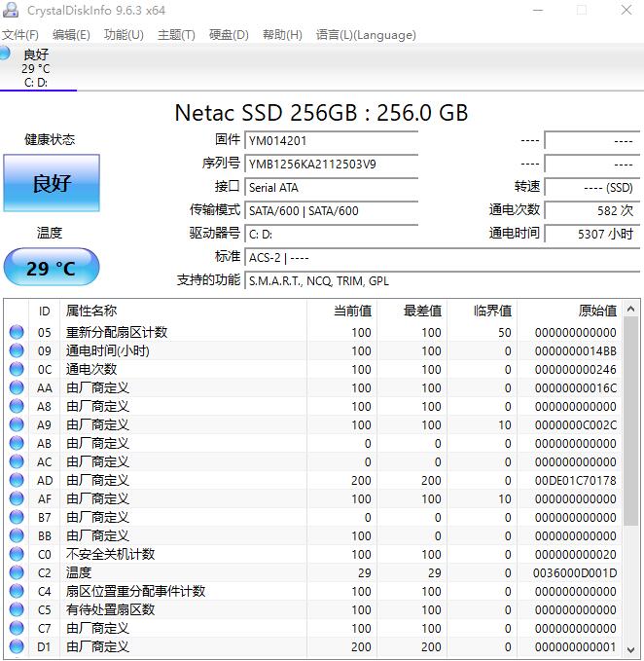This screenshot has height=661, width=644.
Task: Click the status orb for attribute 05
Action: pyautogui.click(x=17, y=332)
